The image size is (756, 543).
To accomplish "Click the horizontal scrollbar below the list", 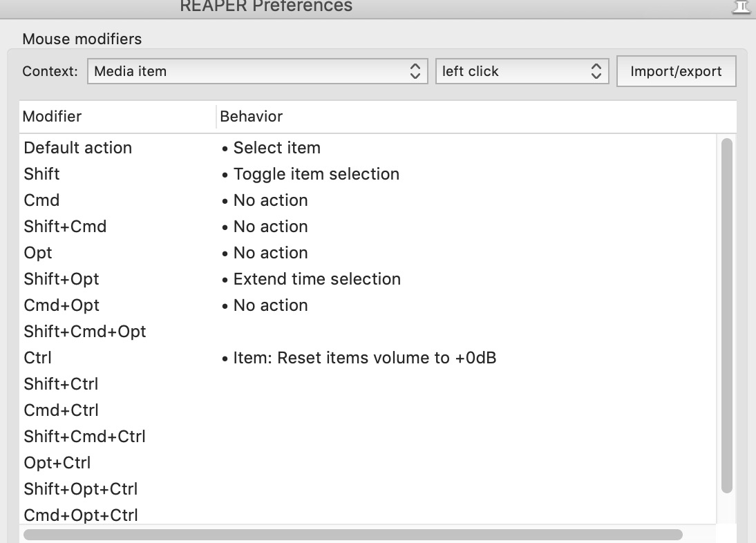I will [x=352, y=535].
